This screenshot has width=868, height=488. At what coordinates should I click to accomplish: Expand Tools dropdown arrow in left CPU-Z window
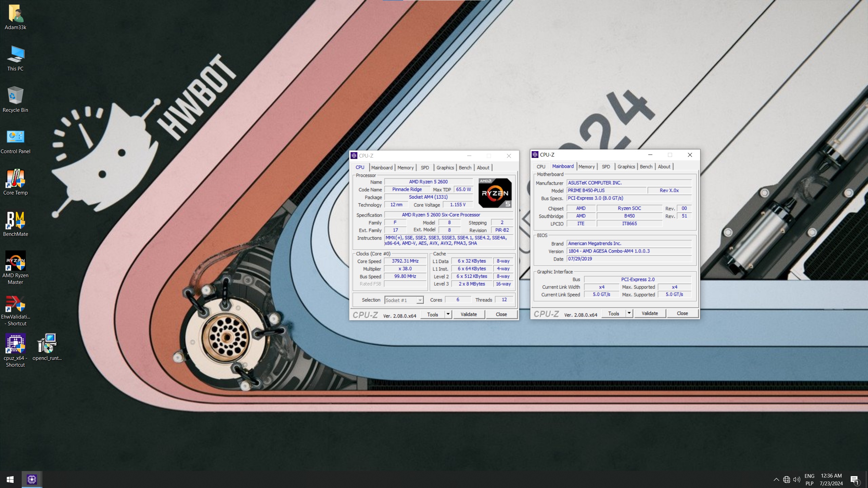448,314
